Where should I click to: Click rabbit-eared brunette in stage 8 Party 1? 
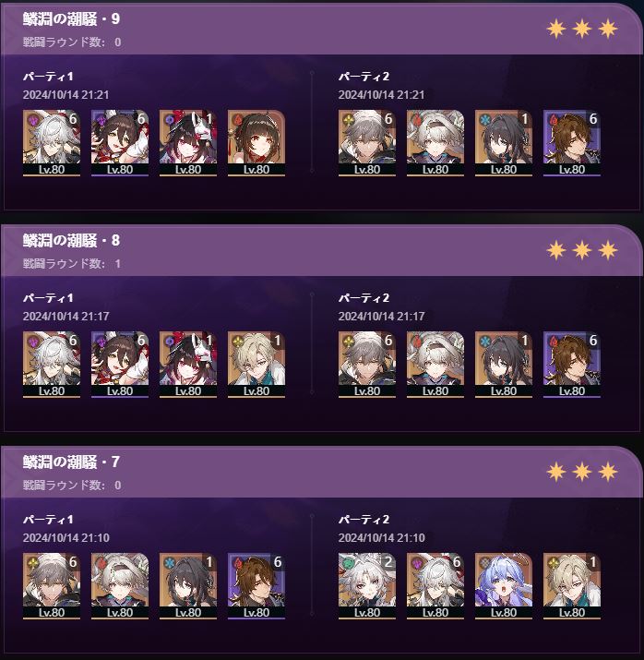coord(120,365)
